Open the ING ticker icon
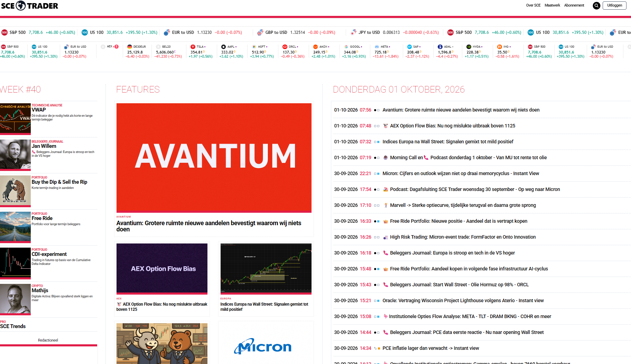The width and height of the screenshot is (631, 364). pyautogui.click(x=500, y=47)
